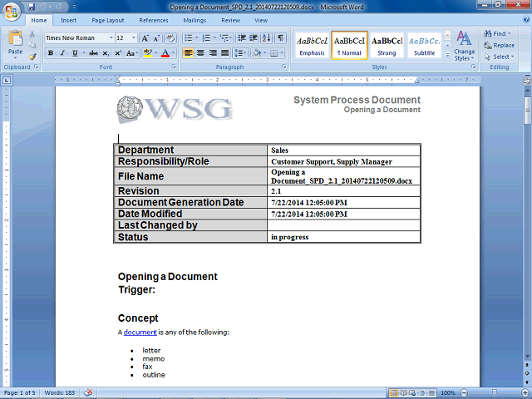
Task: Expand the Styles gallery More arrow
Action: coord(447,54)
